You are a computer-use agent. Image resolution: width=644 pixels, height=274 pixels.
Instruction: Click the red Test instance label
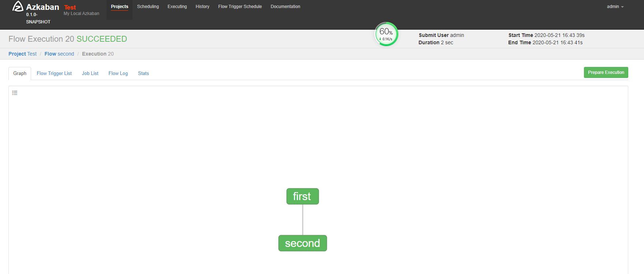coord(70,7)
